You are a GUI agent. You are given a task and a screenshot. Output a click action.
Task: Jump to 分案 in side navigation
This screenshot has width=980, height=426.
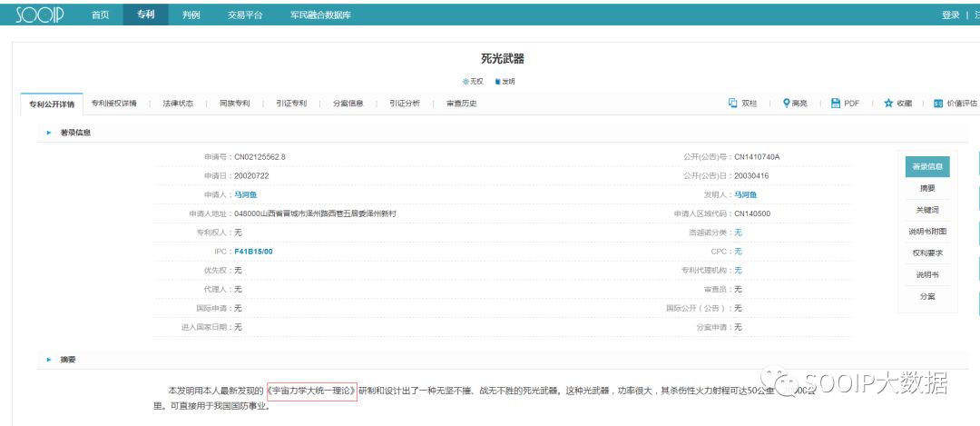click(926, 296)
